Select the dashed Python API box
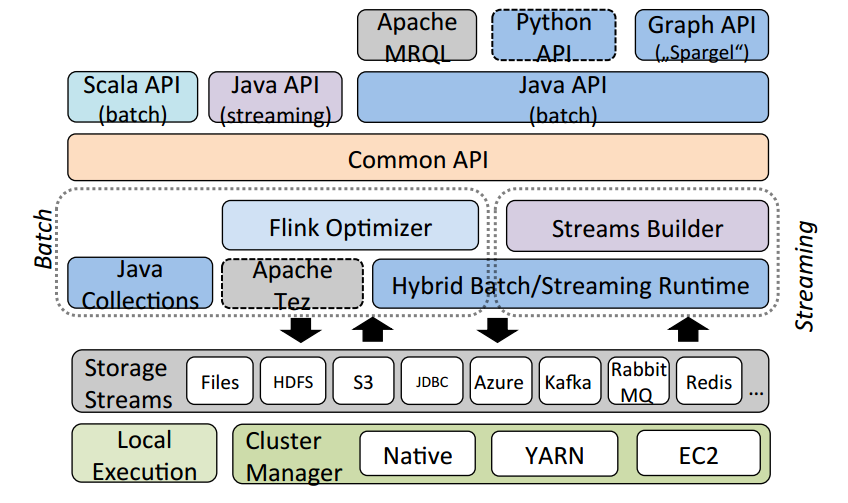The height and width of the screenshot is (503, 848). click(553, 35)
